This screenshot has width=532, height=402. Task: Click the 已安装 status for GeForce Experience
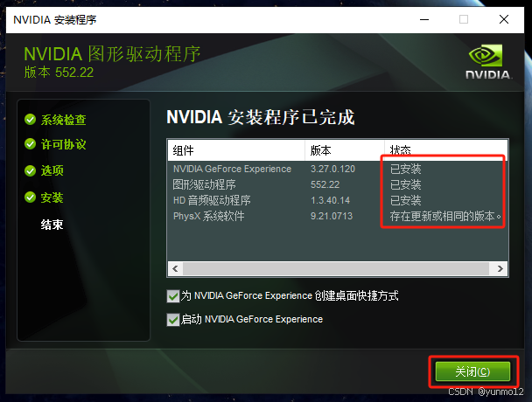click(405, 169)
